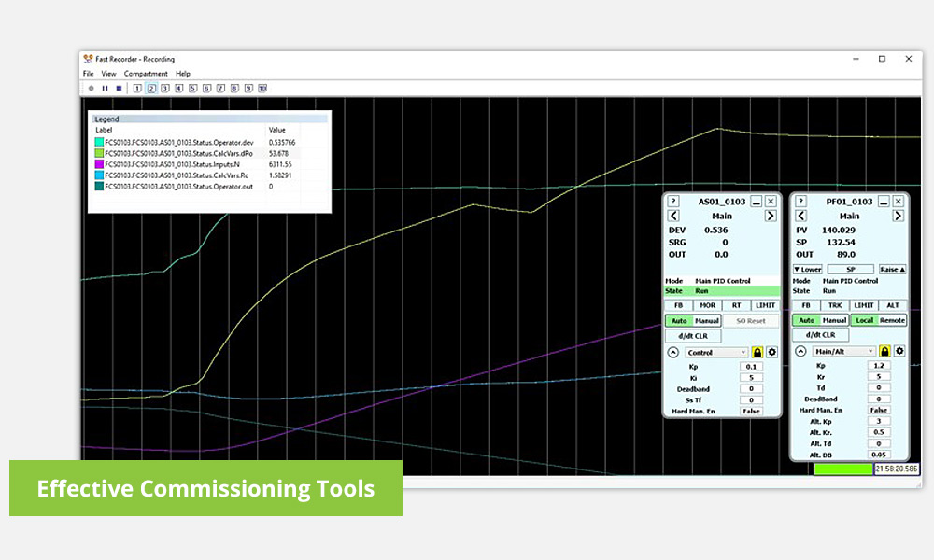Viewport: 934px width, 560px height.
Task: Raise the setpoint on PF01_0103
Action: [x=892, y=269]
